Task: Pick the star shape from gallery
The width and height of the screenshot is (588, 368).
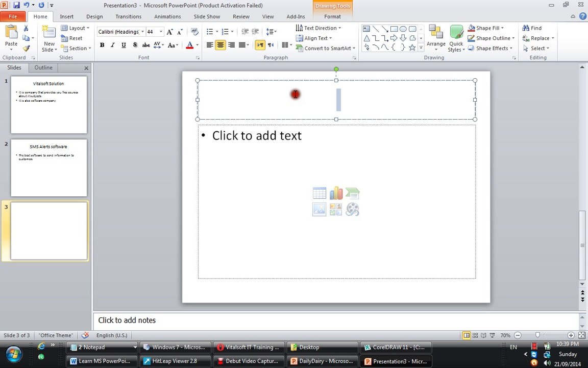Action: (x=412, y=48)
